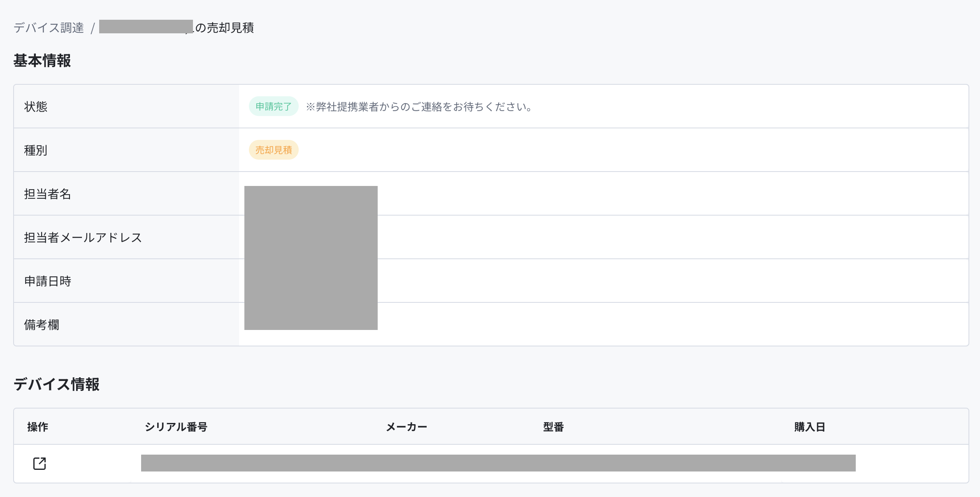Click the 申請完了 status badge

[x=274, y=107]
